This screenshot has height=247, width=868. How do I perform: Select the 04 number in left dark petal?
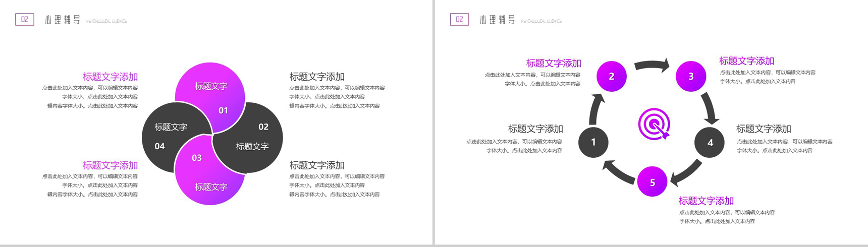(x=159, y=146)
